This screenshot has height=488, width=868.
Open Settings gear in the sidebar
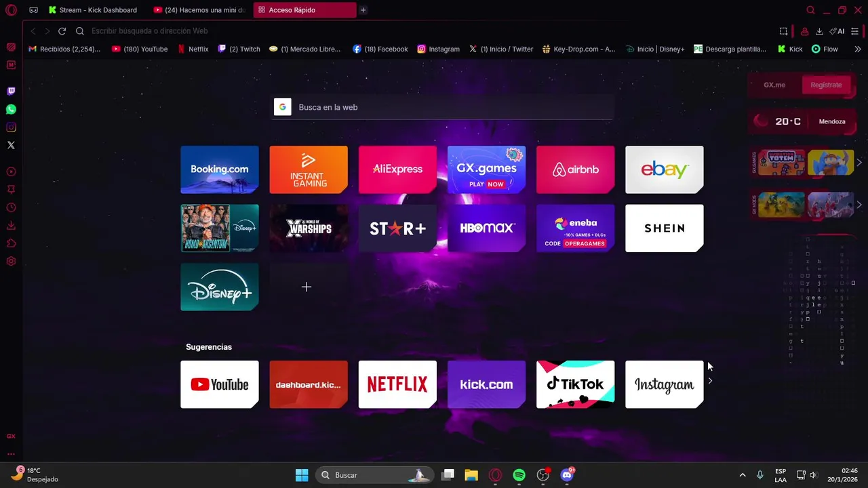pyautogui.click(x=11, y=262)
